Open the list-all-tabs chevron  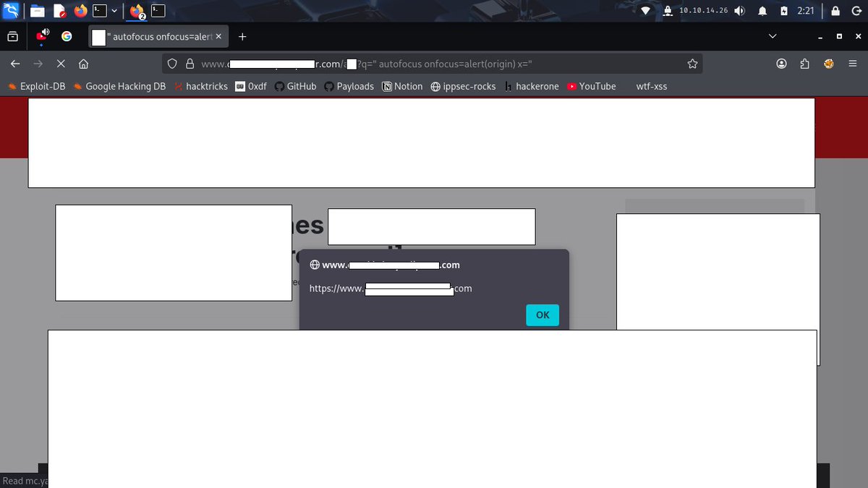773,36
